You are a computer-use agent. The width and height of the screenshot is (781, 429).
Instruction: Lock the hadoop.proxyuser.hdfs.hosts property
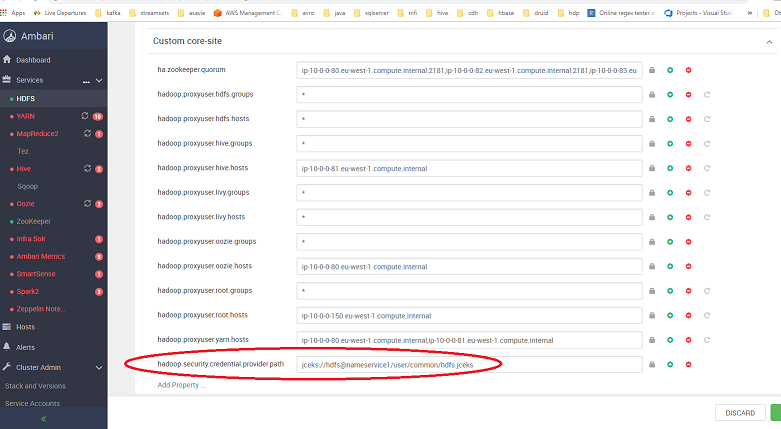pyautogui.click(x=652, y=119)
